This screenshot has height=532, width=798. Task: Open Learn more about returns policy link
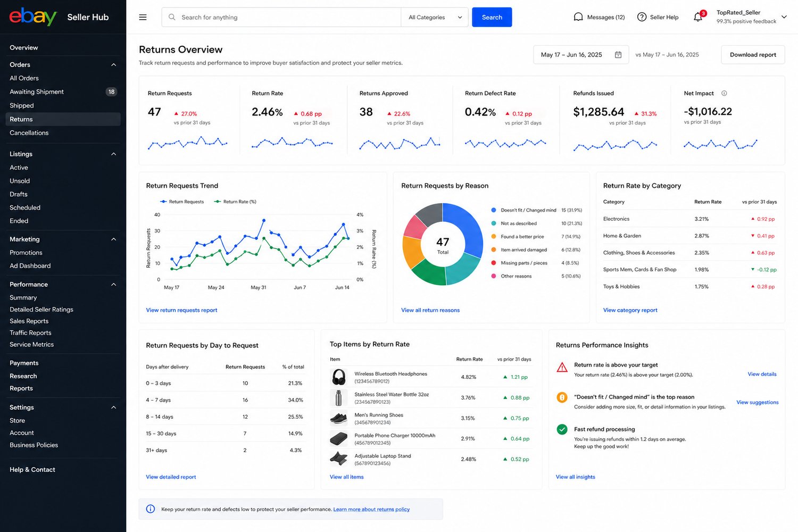[x=371, y=510]
